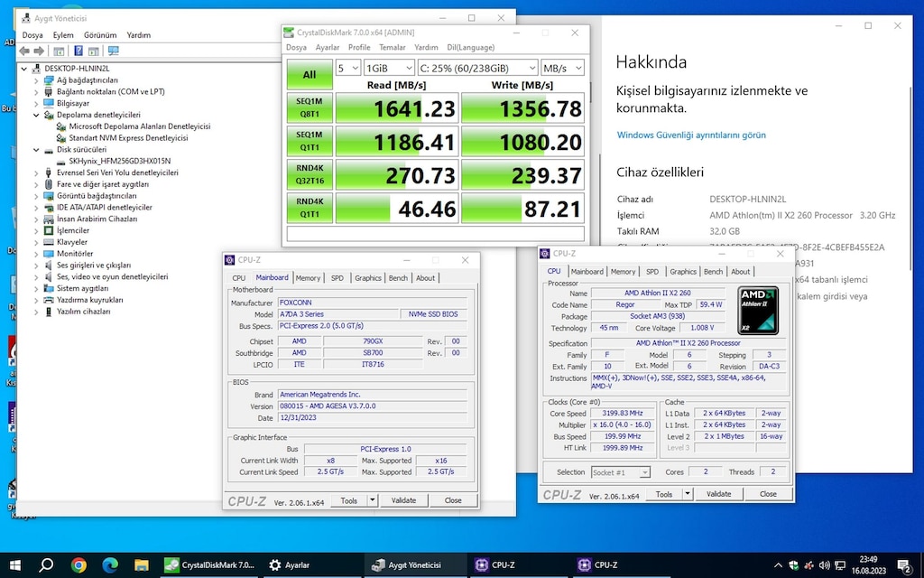This screenshot has height=578, width=924.
Task: Open the test count dropdown showing 5
Action: 347,68
